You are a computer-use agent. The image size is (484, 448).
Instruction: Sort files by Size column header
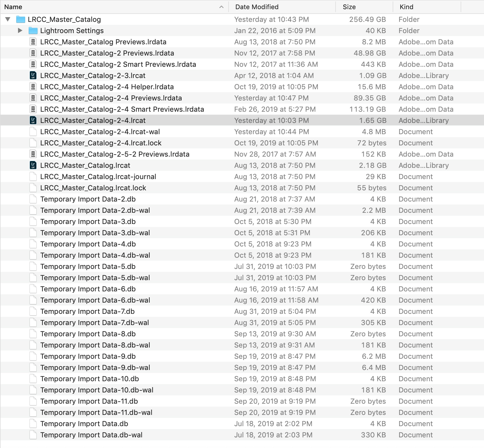coord(349,7)
